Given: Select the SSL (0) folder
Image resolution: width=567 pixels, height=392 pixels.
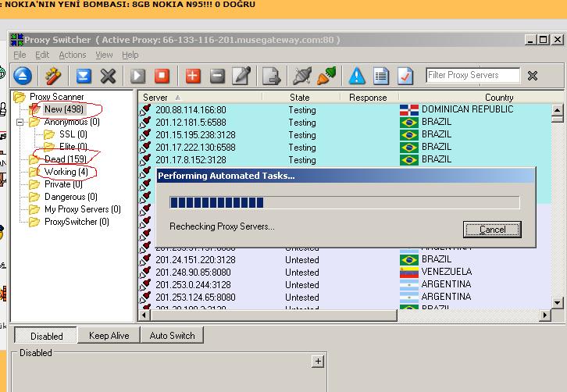Looking at the screenshot, I should (73, 134).
